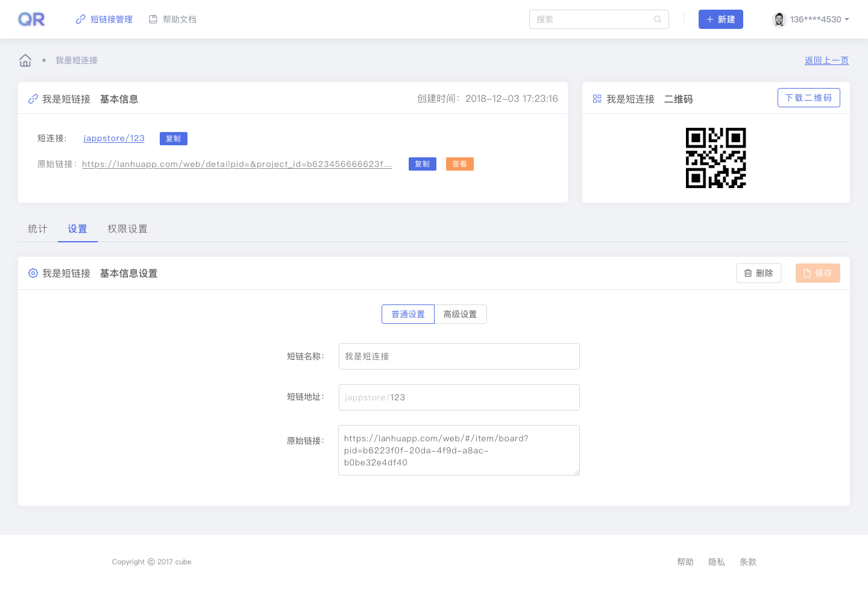Click the QR logo in the top bar
This screenshot has width=868, height=589.
(x=31, y=19)
